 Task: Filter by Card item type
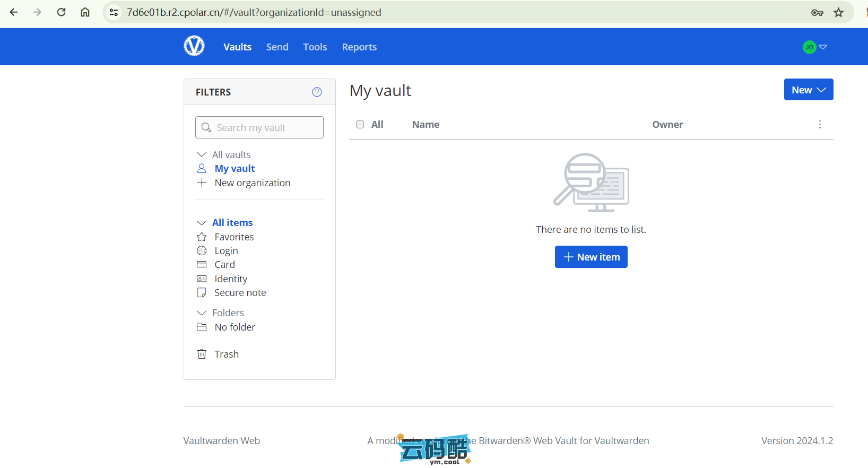point(224,264)
